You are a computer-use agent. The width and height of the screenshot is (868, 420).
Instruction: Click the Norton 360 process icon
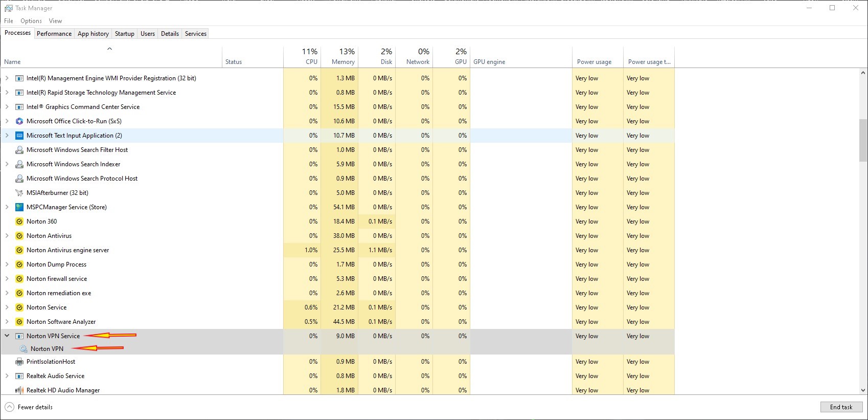[x=19, y=222]
